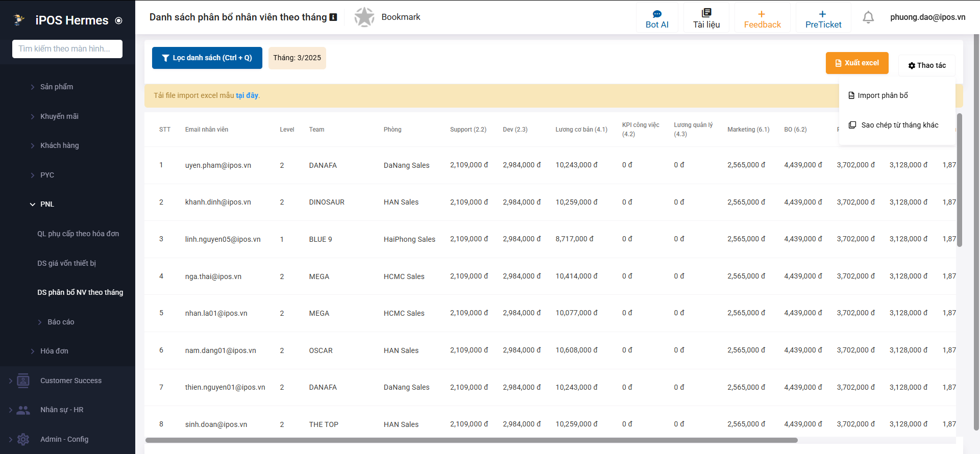
Task: Open DS phân bổ NV theo tháng
Action: (x=80, y=292)
